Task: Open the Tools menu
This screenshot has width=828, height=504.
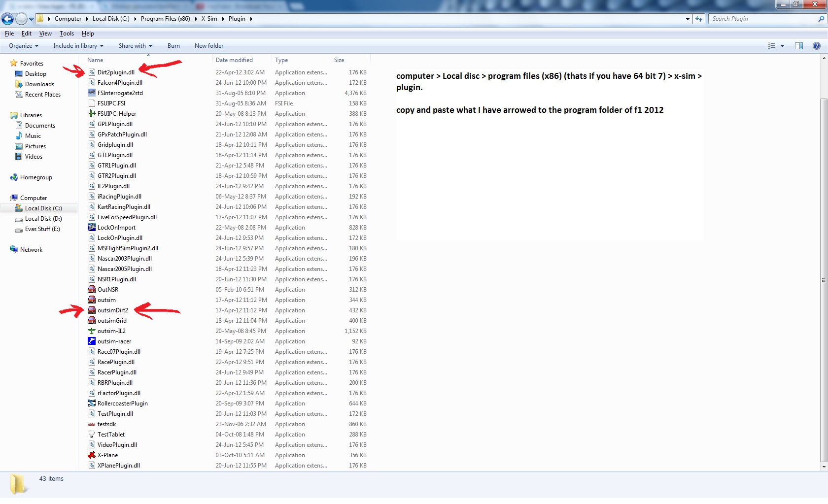Action: [x=67, y=34]
